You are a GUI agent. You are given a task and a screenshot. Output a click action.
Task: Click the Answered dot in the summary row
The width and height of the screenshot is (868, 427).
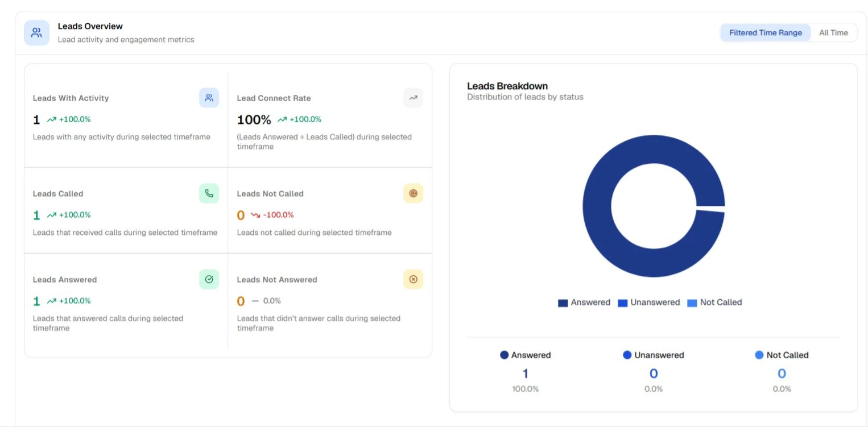click(504, 355)
